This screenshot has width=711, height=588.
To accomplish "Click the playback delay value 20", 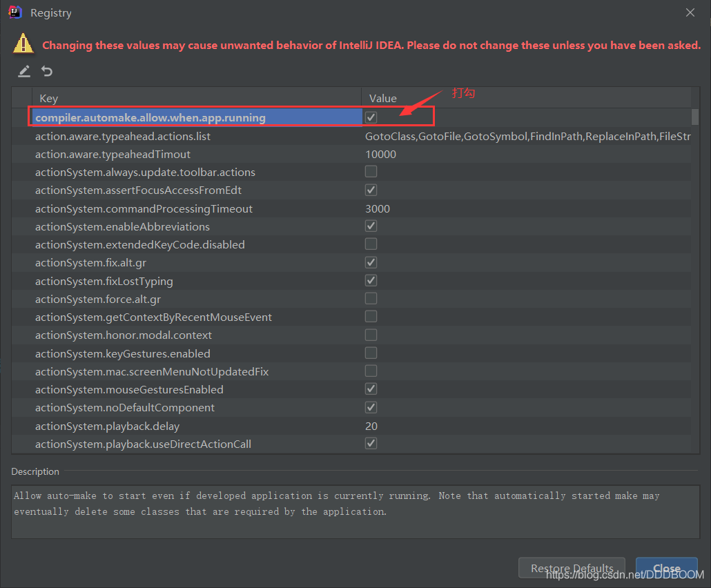I will (x=371, y=426).
